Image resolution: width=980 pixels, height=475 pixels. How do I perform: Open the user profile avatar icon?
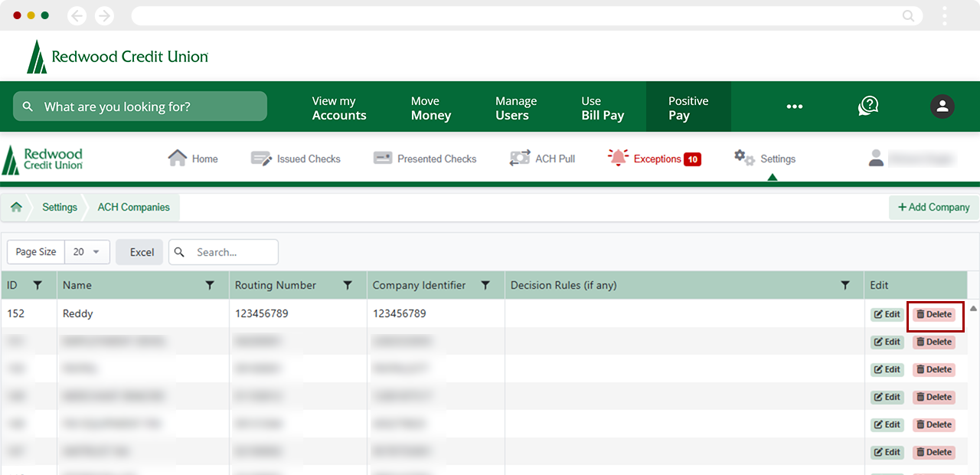click(x=942, y=106)
